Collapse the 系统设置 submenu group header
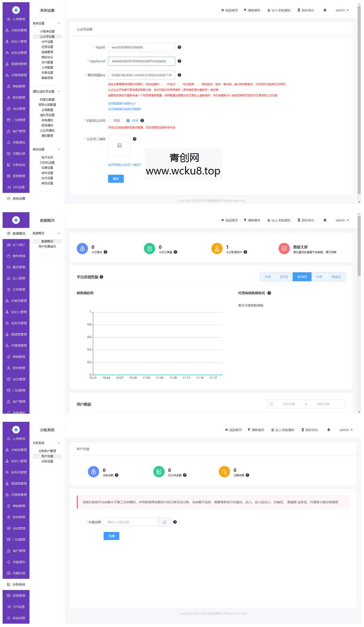 pyautogui.click(x=47, y=23)
